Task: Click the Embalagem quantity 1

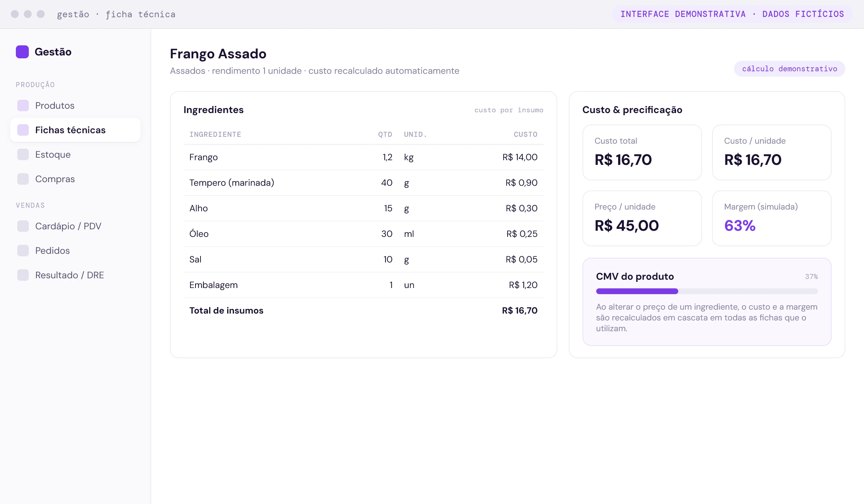Action: coord(391,285)
